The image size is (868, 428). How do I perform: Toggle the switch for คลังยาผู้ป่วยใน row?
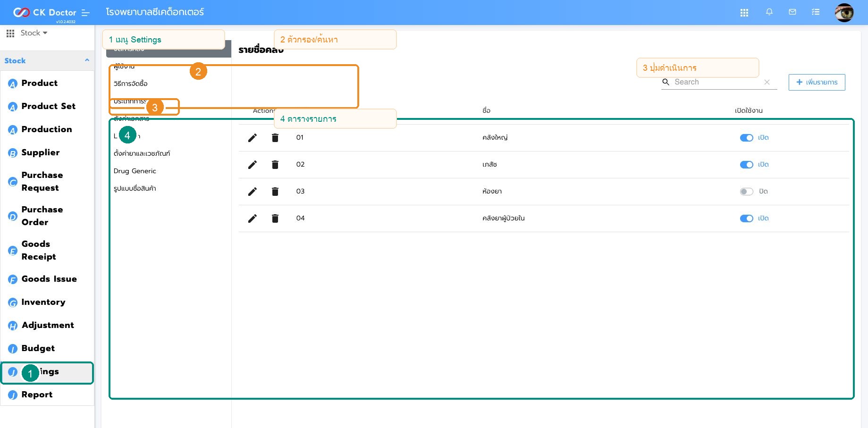point(746,218)
